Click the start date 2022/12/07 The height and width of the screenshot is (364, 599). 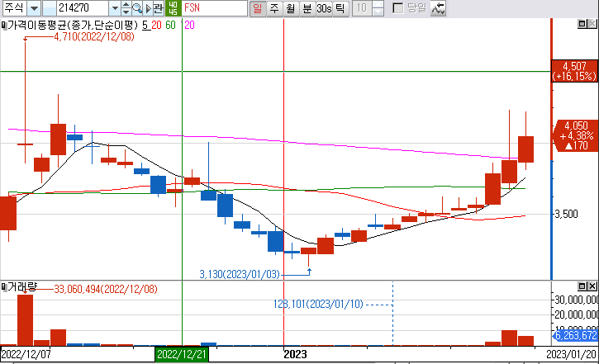tap(26, 354)
